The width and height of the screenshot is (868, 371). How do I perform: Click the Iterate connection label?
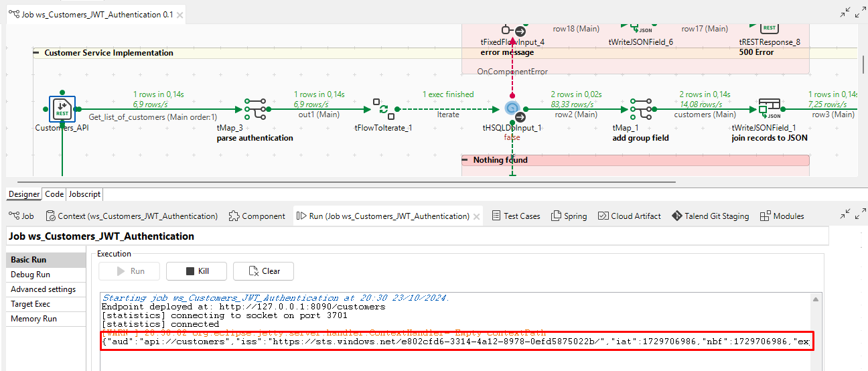pos(448,115)
